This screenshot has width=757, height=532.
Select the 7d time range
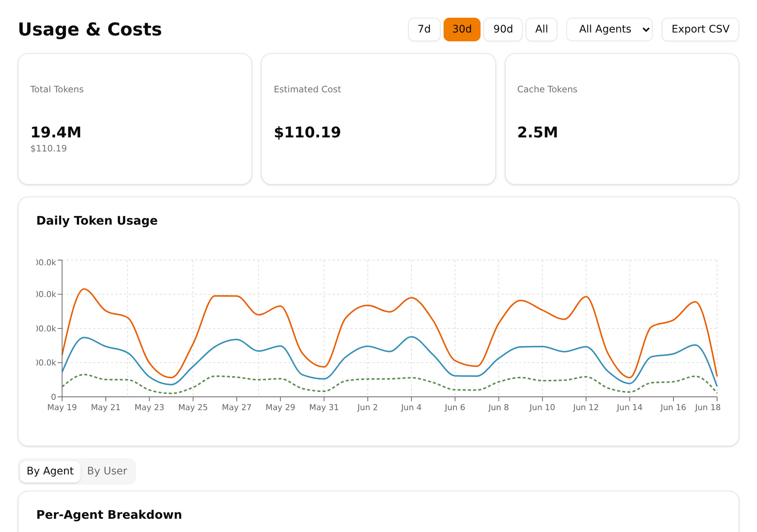click(x=424, y=29)
